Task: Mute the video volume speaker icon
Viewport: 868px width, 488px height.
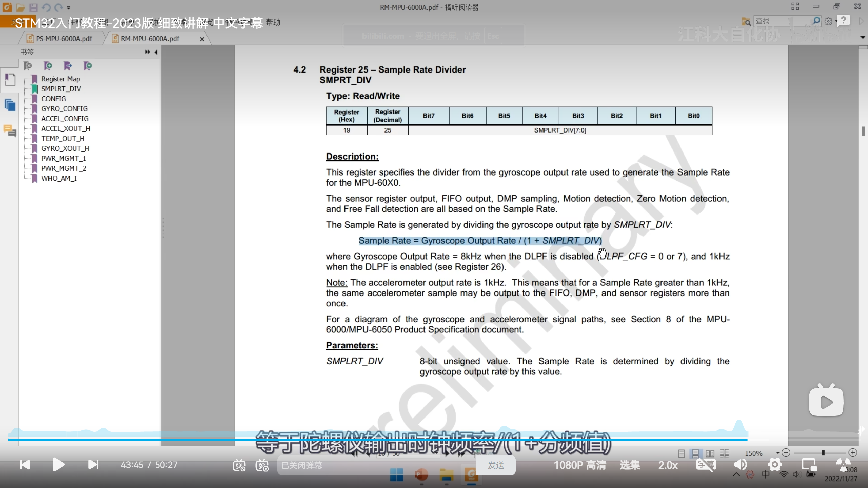Action: pyautogui.click(x=740, y=465)
